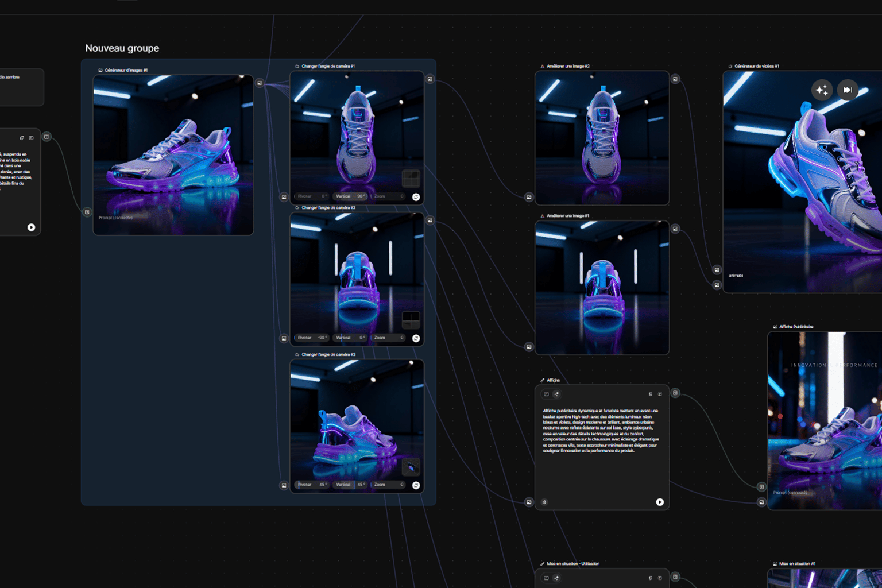
Task: Click the upper image input port of Générateur de vidéos #1
Action: (717, 270)
